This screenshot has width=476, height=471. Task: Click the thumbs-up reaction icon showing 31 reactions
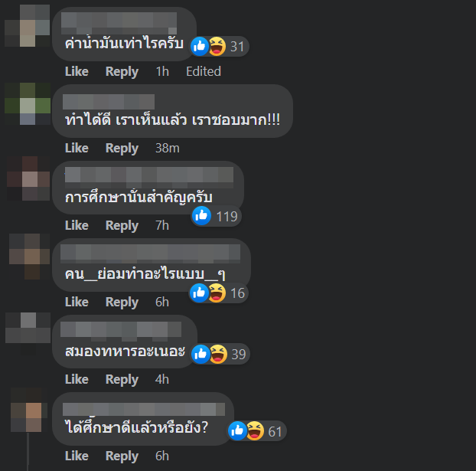point(200,46)
